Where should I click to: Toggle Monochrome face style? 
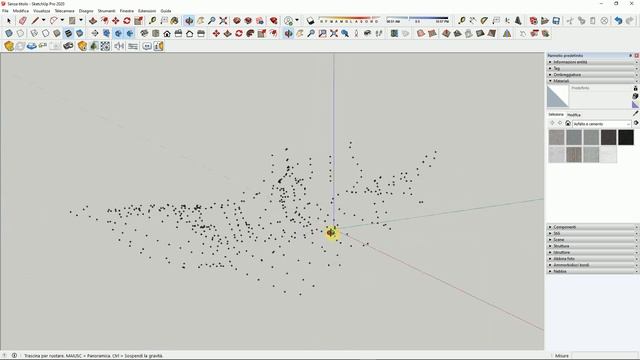pyautogui.click(x=80, y=33)
